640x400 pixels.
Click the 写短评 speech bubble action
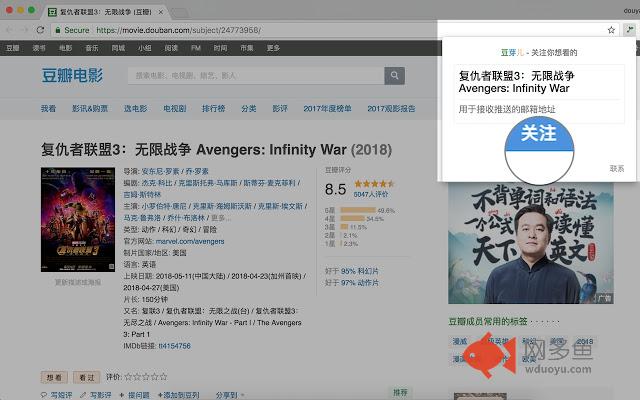point(56,395)
